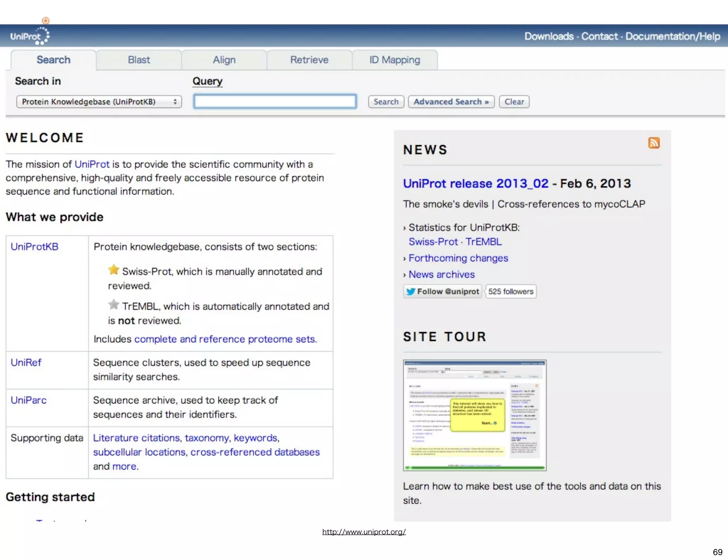This screenshot has width=728, height=560.
Task: Open the News RSS feed icon
Action: 654,143
